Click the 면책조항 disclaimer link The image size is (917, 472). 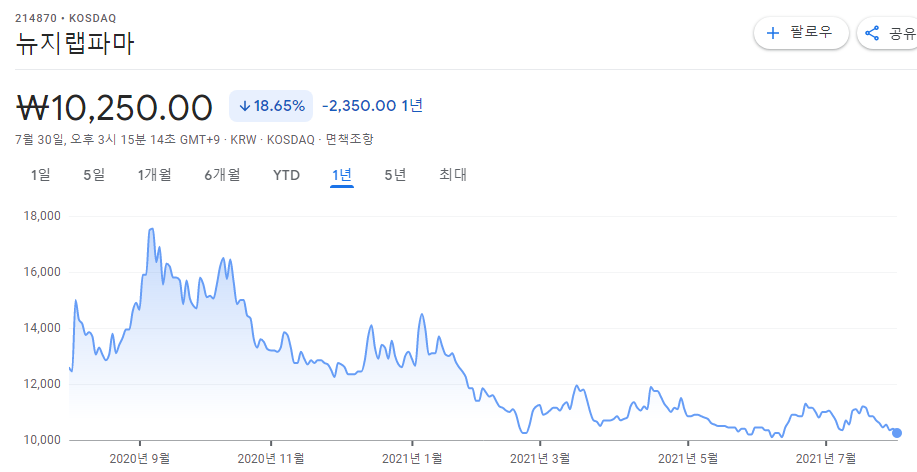349,140
